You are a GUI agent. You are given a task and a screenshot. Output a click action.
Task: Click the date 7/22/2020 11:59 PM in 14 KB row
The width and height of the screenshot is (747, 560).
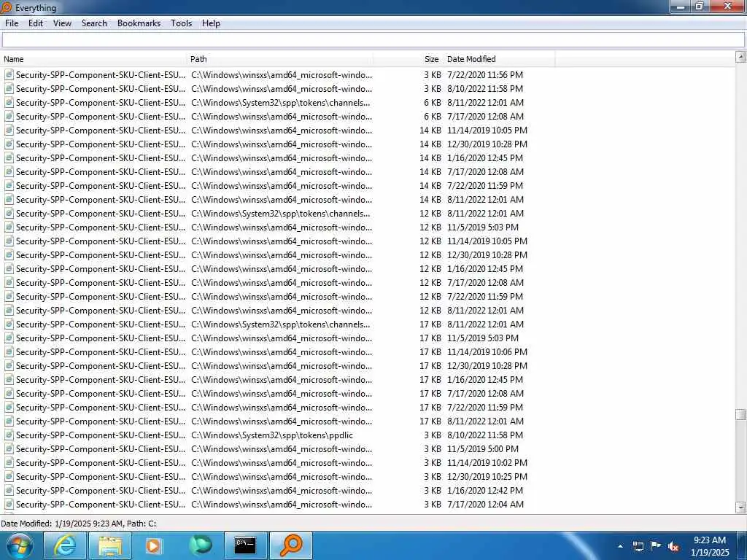coord(485,185)
